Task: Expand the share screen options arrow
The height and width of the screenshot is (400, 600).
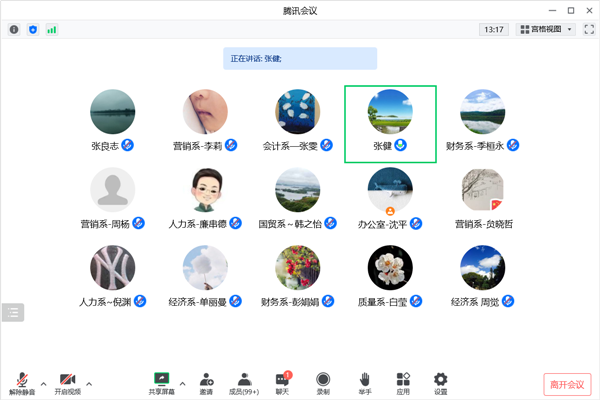Action: [182, 383]
